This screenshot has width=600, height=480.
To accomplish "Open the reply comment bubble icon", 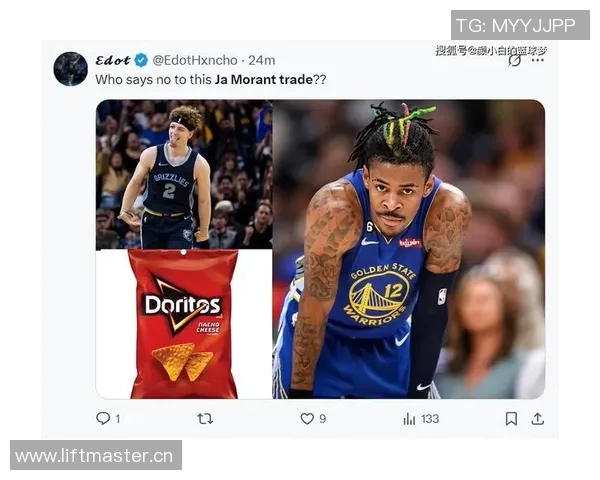I will tap(103, 418).
